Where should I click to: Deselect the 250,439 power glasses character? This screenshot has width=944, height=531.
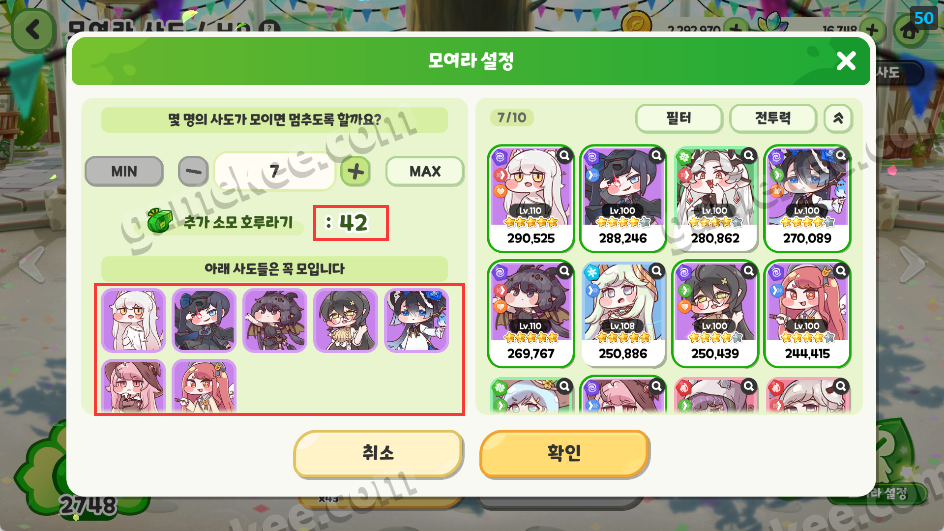click(715, 314)
